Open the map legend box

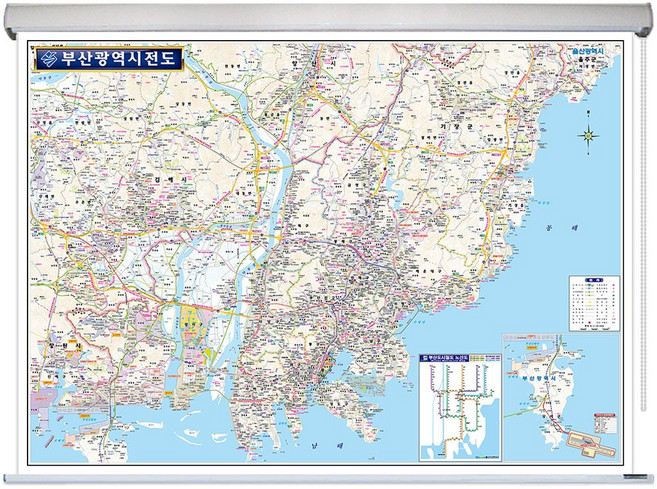coord(594,303)
